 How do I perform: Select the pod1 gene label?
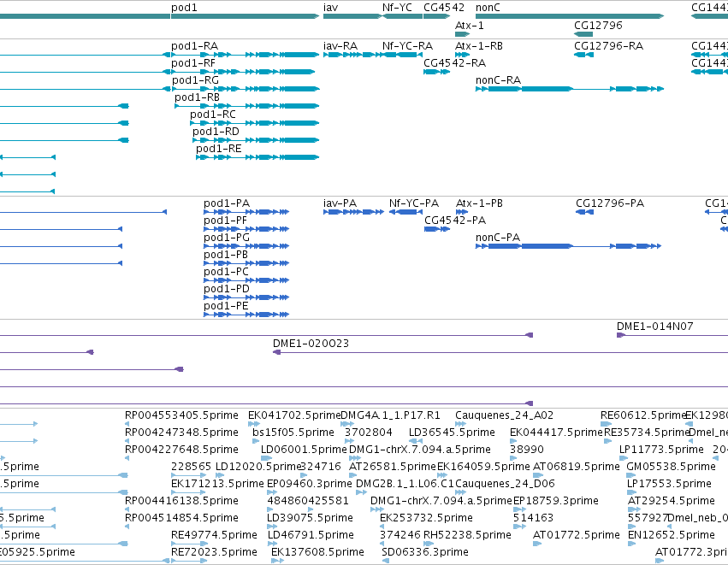tap(184, 8)
